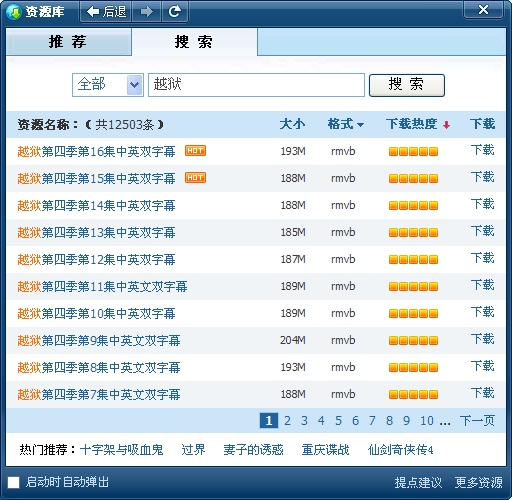Image resolution: width=512 pixels, height=500 pixels.
Task: Click the 资源库 logo icon
Action: click(x=14, y=12)
